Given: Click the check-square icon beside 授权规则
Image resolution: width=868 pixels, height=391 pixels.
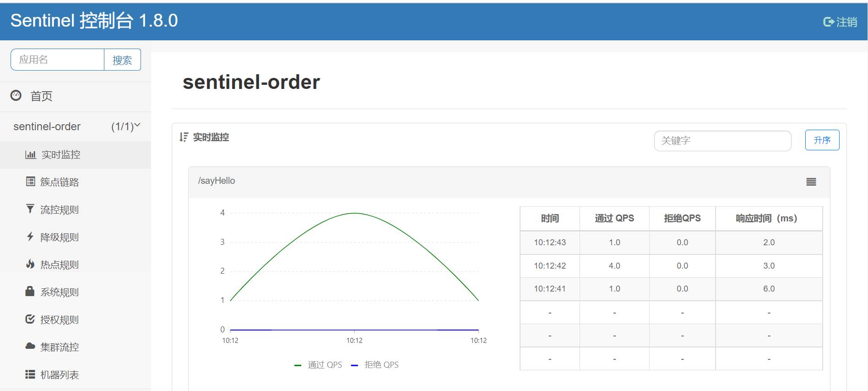Looking at the screenshot, I should [x=30, y=319].
